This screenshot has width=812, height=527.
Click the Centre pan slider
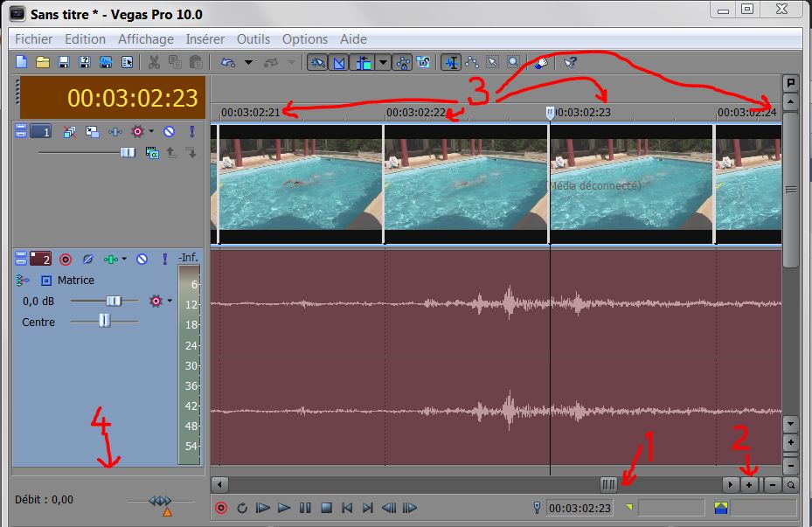pyautogui.click(x=104, y=321)
